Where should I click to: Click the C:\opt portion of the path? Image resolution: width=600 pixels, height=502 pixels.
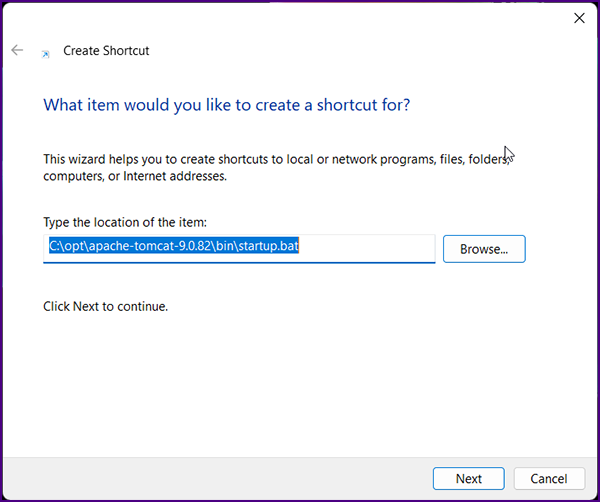coord(67,246)
